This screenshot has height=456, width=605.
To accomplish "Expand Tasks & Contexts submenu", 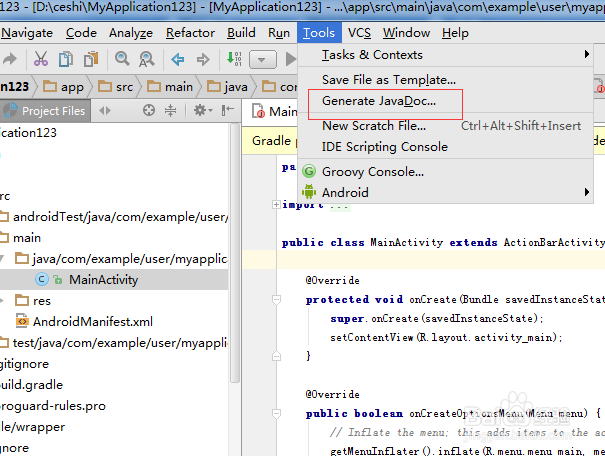I will pyautogui.click(x=445, y=55).
